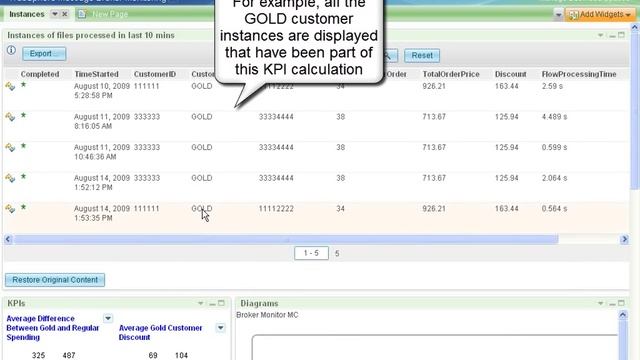Image resolution: width=640 pixels, height=360 pixels.
Task: Minimize the KPIs widget
Action: [x=212, y=304]
